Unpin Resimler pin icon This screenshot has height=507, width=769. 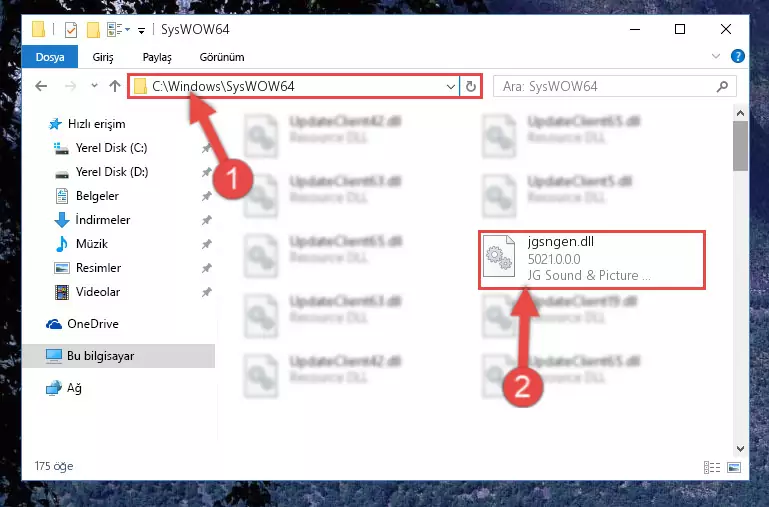[x=206, y=268]
